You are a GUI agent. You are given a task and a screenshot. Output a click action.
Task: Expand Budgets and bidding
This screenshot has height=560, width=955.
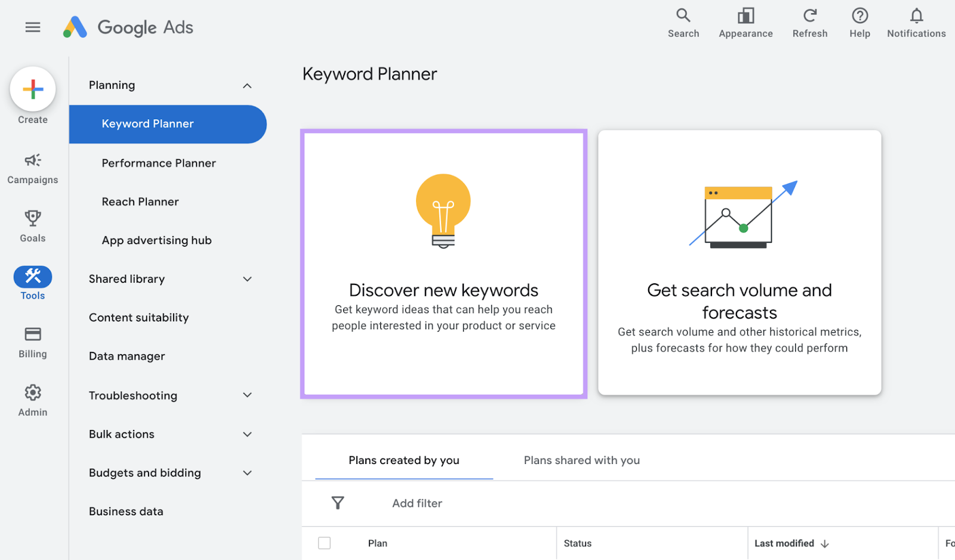(x=247, y=472)
